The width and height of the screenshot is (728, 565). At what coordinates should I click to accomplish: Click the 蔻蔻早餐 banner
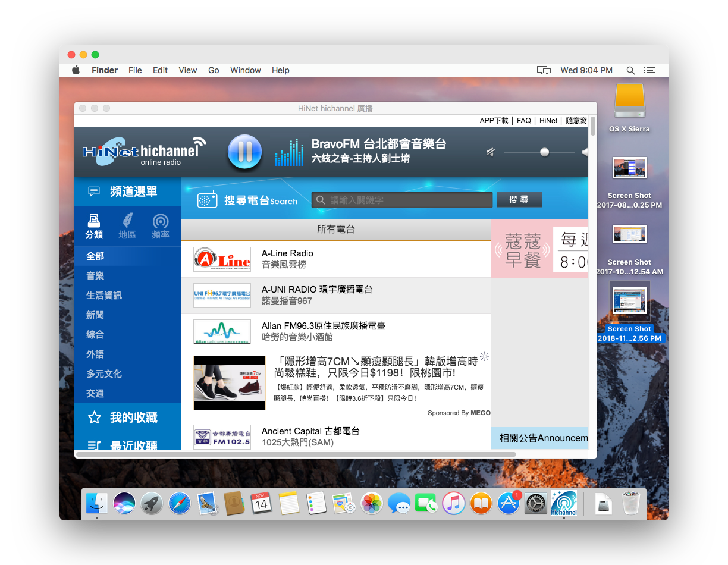539,249
